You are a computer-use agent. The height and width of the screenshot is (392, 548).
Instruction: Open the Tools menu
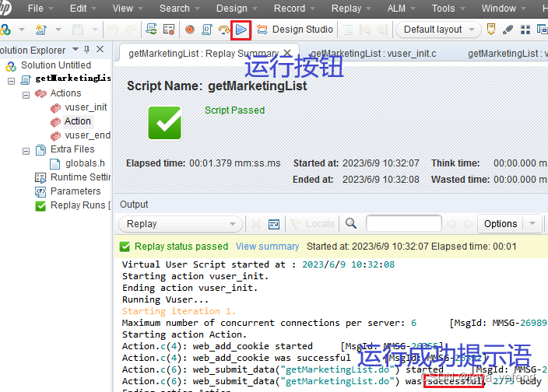coord(448,9)
